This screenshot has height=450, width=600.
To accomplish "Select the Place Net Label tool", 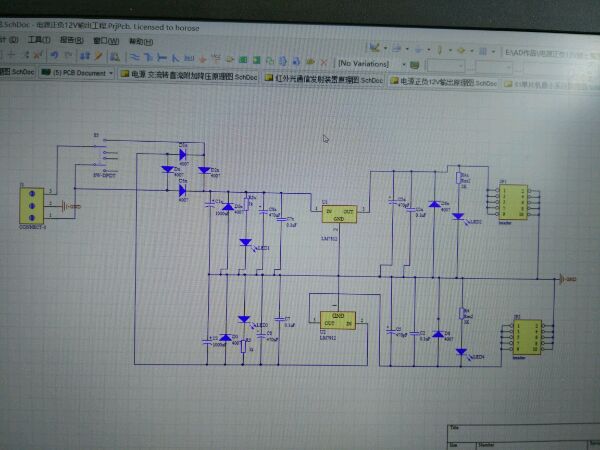I will pyautogui.click(x=189, y=58).
